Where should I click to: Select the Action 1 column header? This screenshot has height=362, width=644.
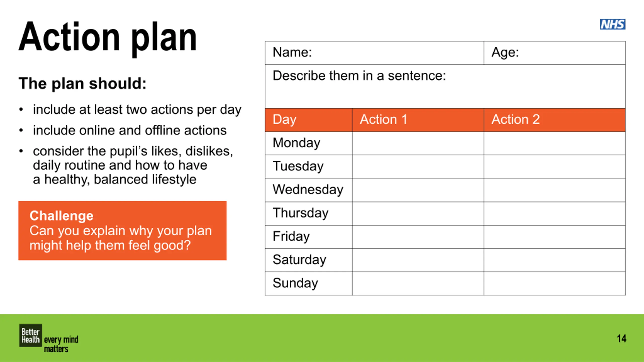pyautogui.click(x=418, y=120)
